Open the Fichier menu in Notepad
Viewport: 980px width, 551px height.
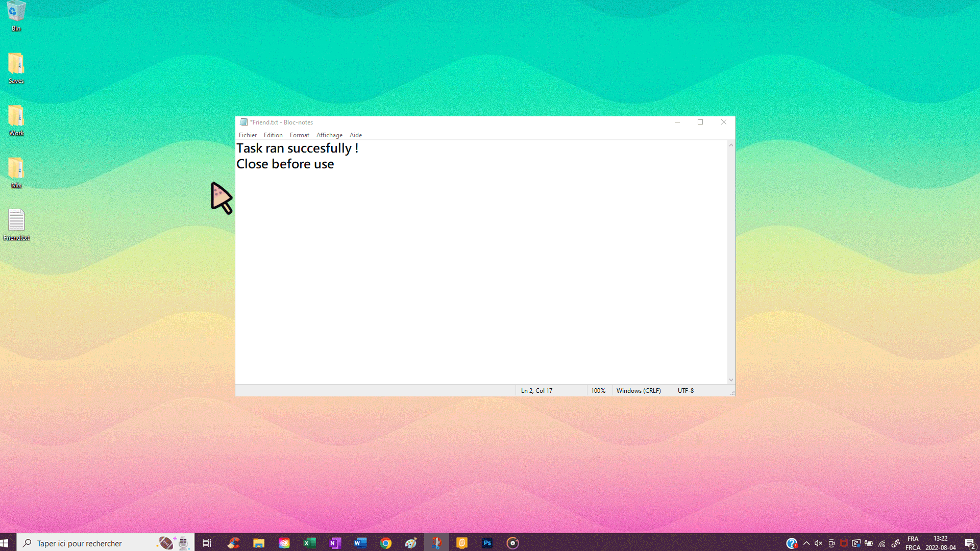[248, 135]
